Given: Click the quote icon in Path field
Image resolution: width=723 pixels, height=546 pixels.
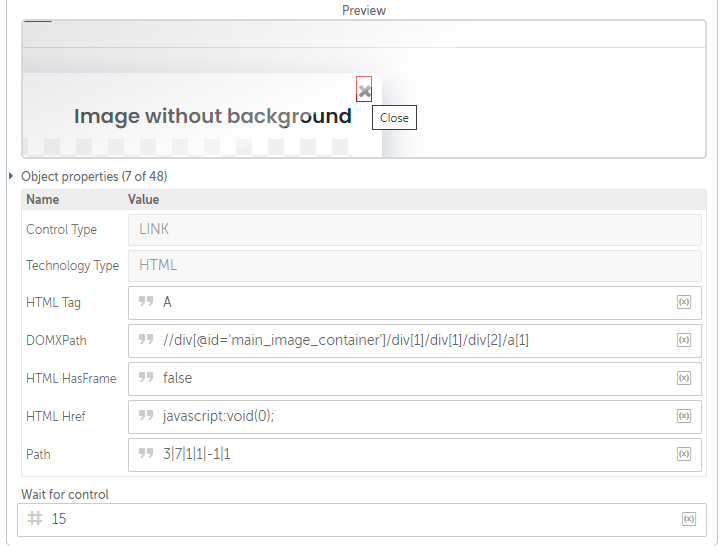Looking at the screenshot, I should tap(146, 454).
